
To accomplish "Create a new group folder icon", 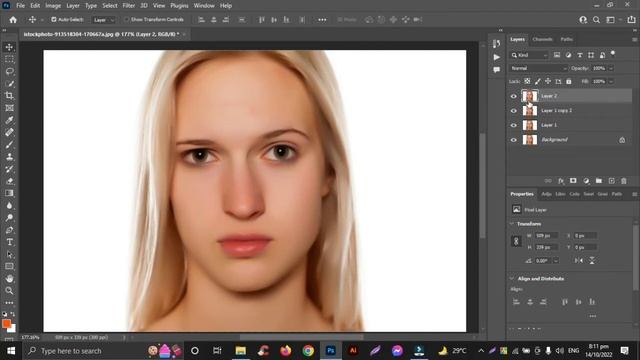I will click(599, 181).
